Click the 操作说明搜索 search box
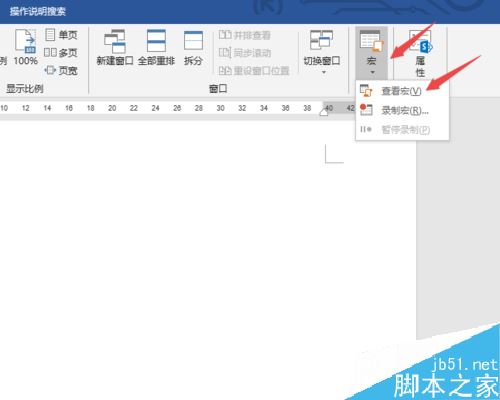Image resolution: width=500 pixels, height=400 pixels. pos(38,11)
